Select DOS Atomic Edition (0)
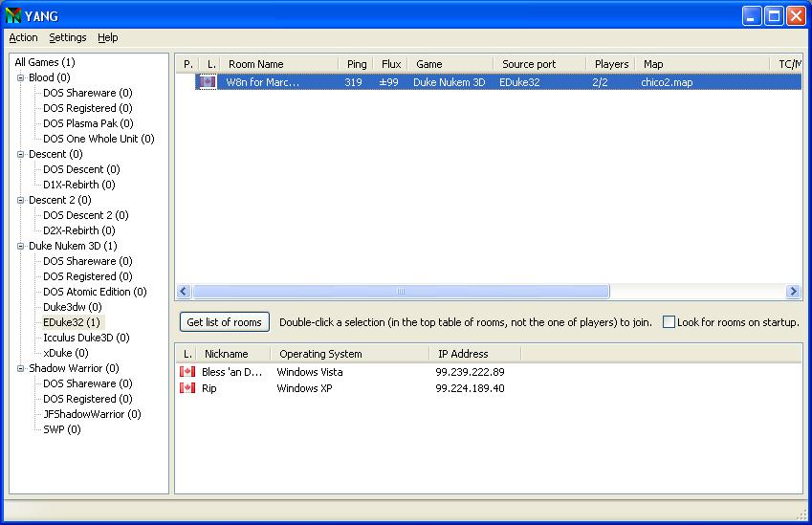The width and height of the screenshot is (812, 525). (x=95, y=292)
